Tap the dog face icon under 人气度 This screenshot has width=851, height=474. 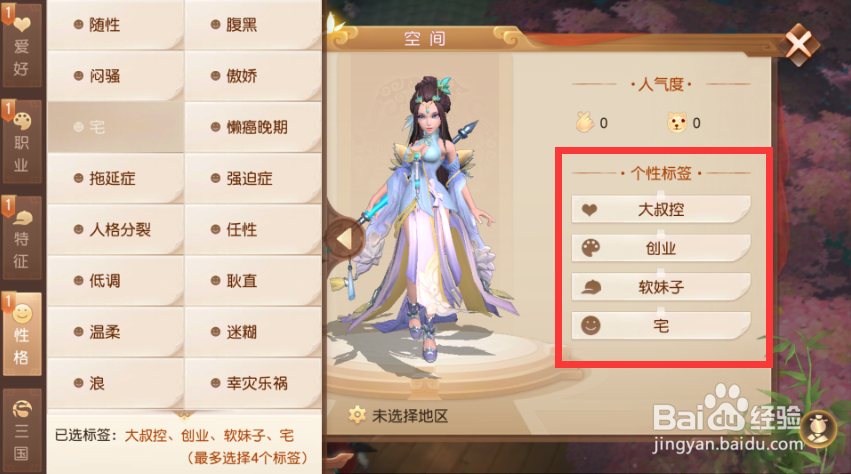coord(676,123)
